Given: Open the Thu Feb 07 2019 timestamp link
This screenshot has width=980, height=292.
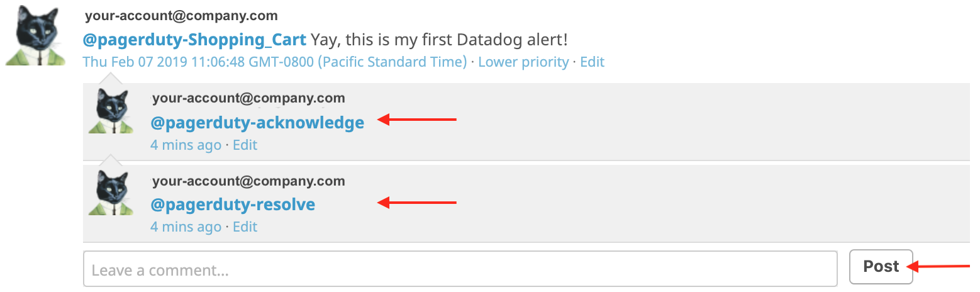Looking at the screenshot, I should pyautogui.click(x=274, y=62).
